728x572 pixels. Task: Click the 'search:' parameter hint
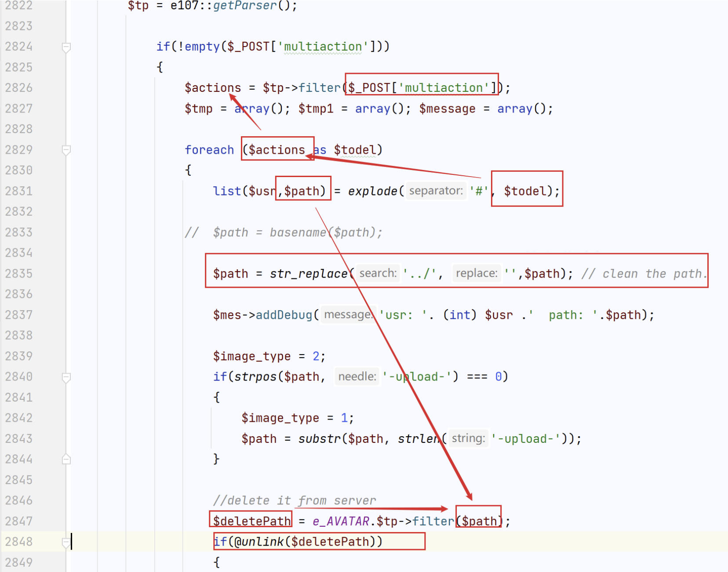pos(378,273)
